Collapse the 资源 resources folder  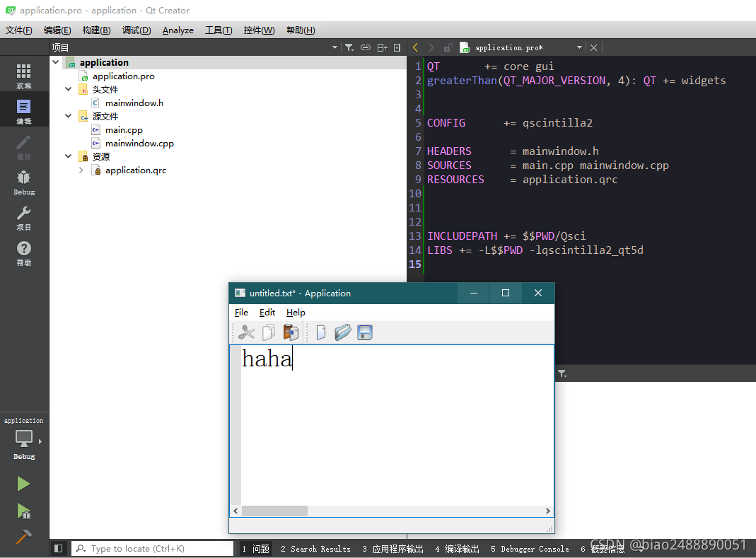tap(69, 156)
